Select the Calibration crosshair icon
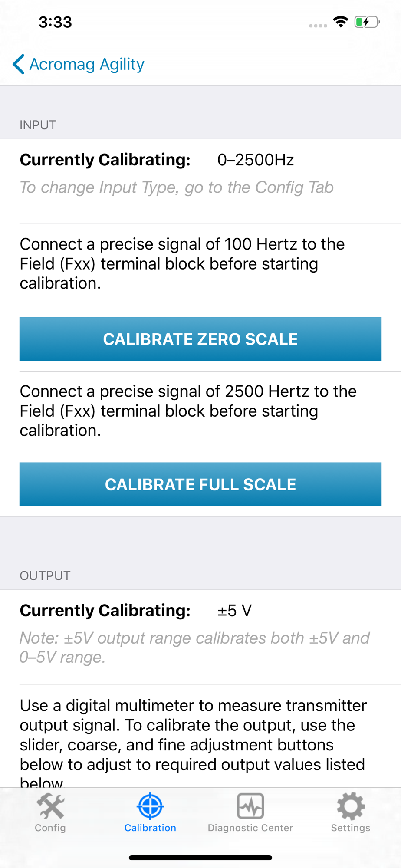The image size is (401, 868). pos(150,806)
